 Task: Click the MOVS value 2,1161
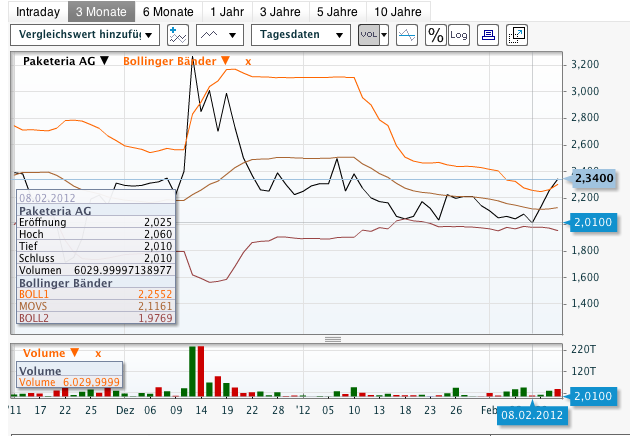[155, 306]
